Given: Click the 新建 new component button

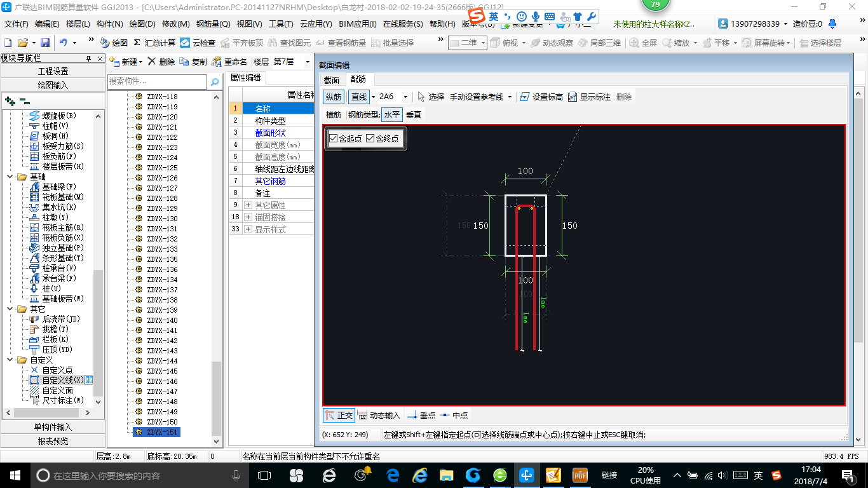Looking at the screenshot, I should point(125,62).
